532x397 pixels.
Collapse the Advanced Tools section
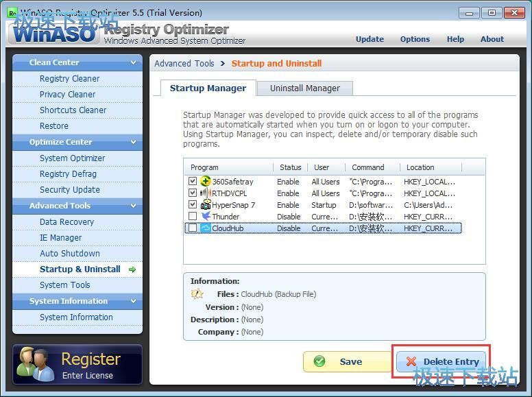click(x=133, y=206)
